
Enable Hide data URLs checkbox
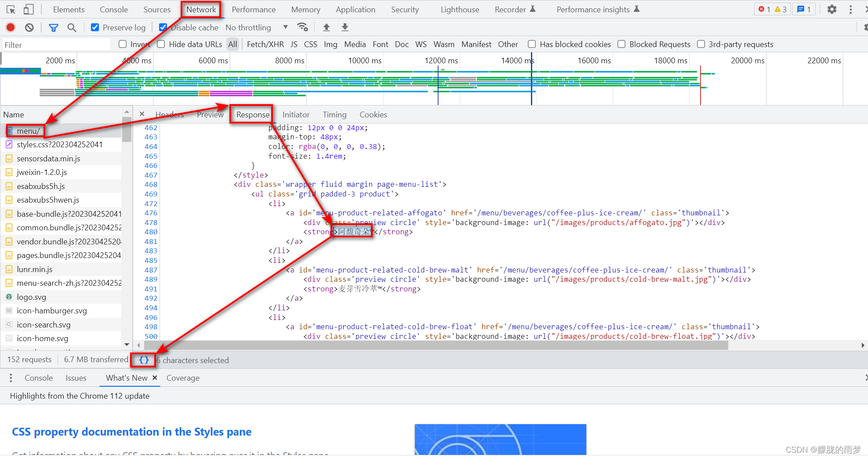click(161, 44)
